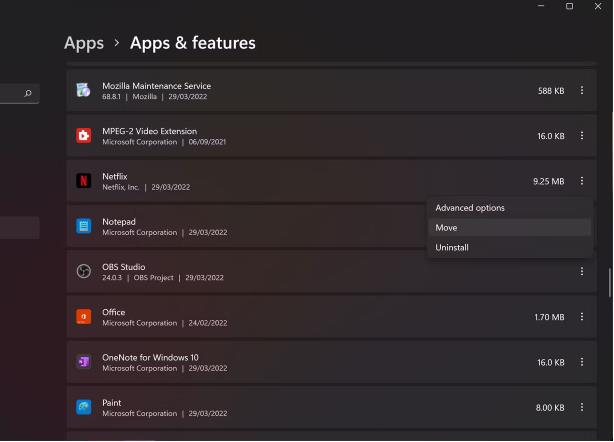Open three-dot menu for OBS Studio
Viewport: 614px width, 442px height.
582,271
